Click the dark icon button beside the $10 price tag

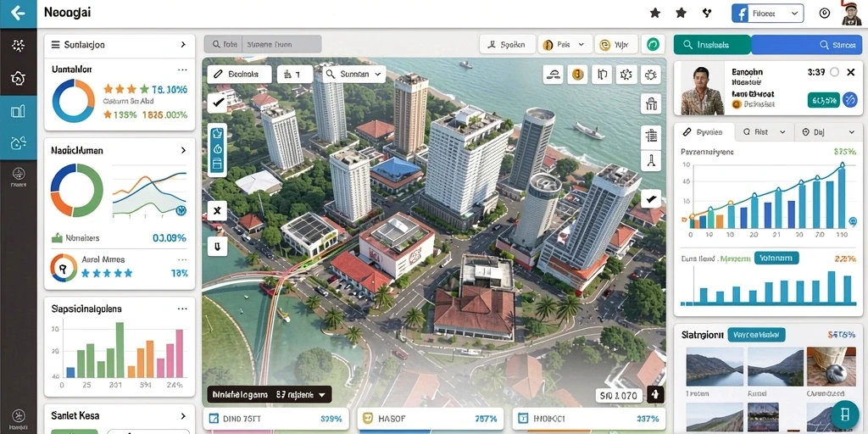tap(655, 395)
